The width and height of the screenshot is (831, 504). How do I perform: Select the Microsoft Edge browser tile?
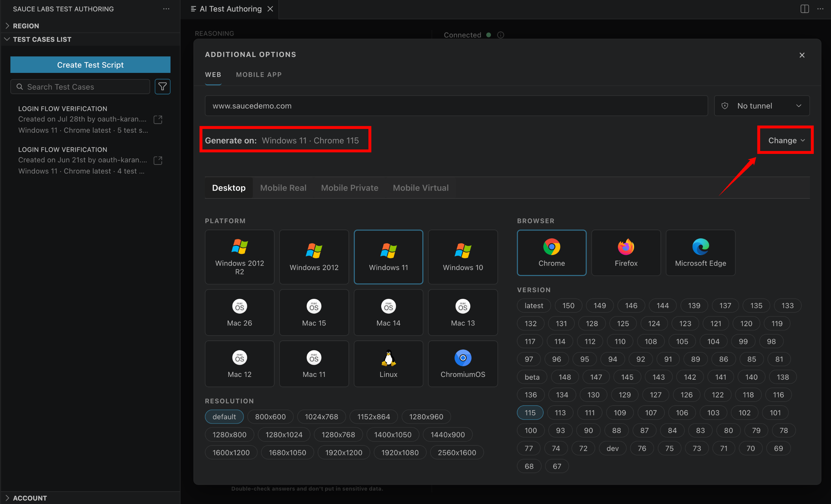click(x=700, y=253)
